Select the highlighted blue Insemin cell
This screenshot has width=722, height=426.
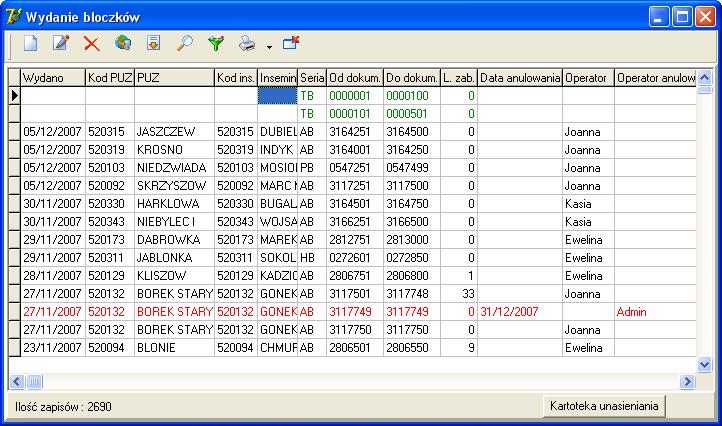278,95
